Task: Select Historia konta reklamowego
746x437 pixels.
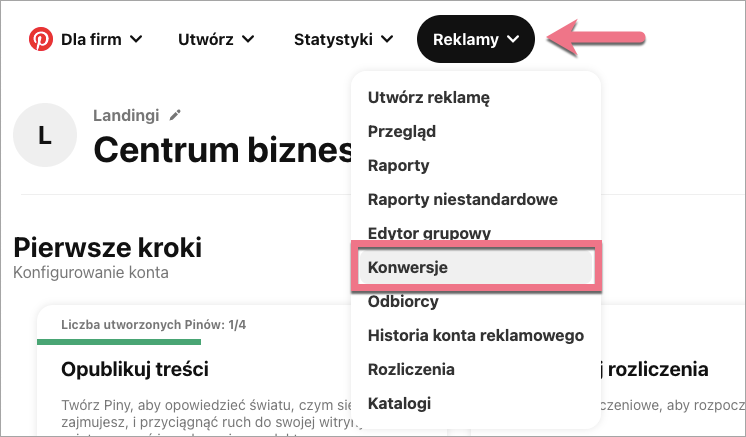Action: pos(475,335)
